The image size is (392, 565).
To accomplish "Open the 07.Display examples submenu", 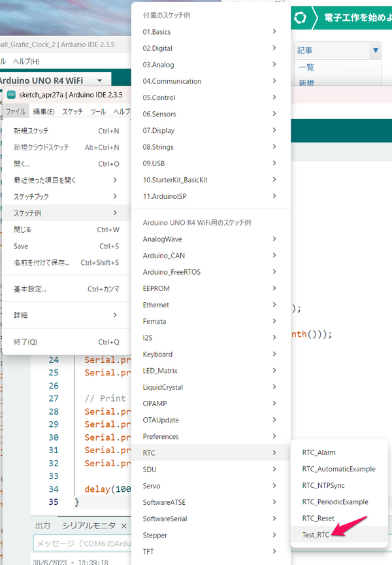I will pyautogui.click(x=210, y=130).
